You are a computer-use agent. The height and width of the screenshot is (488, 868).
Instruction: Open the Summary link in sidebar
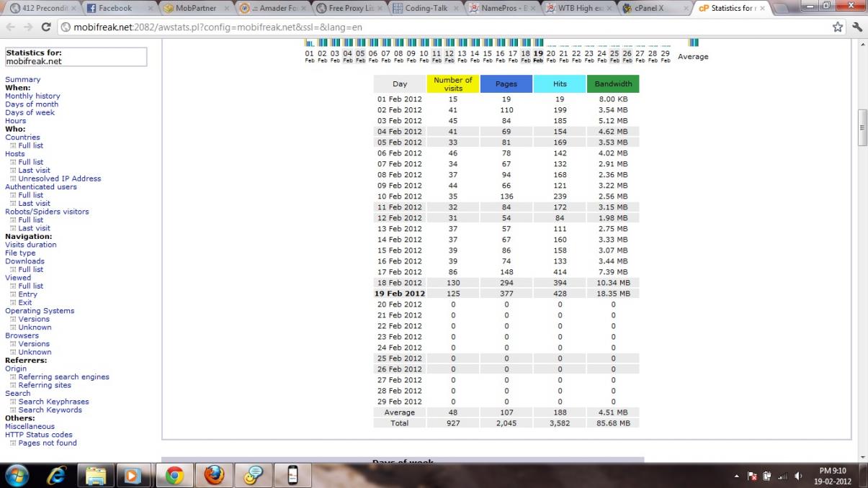click(22, 80)
